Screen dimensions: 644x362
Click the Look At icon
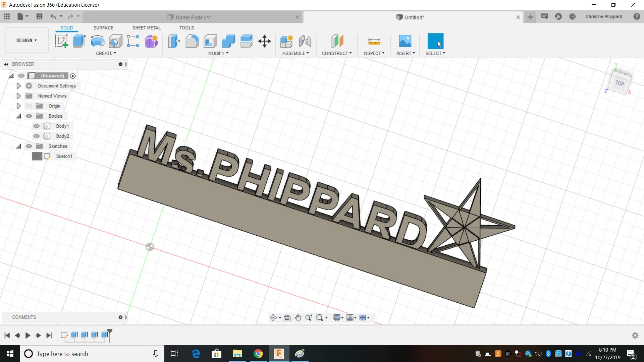coord(287,318)
